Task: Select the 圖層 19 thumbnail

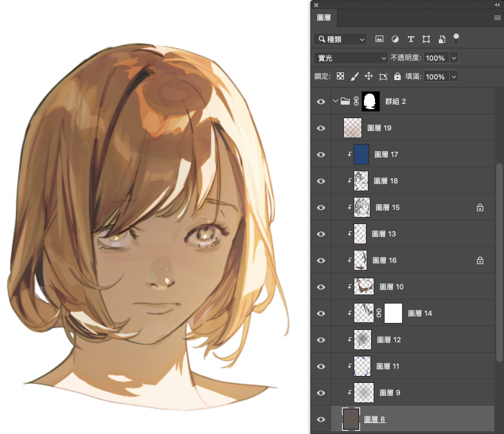Action: click(x=352, y=128)
